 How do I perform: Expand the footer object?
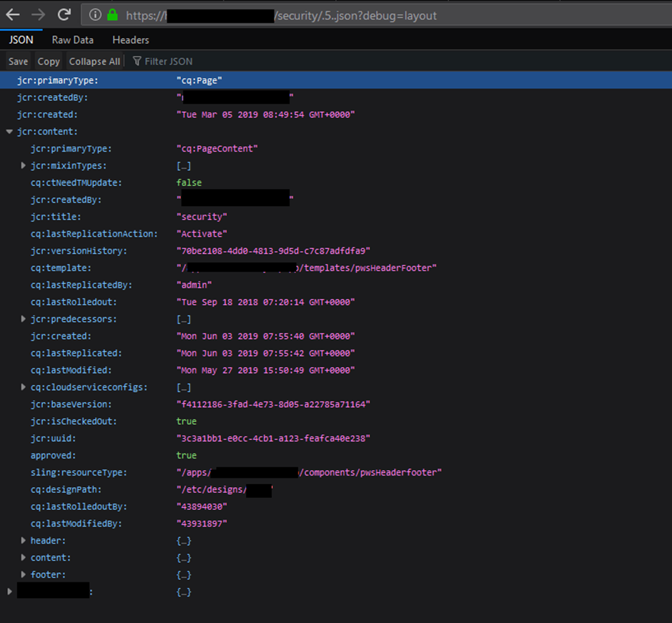23,574
